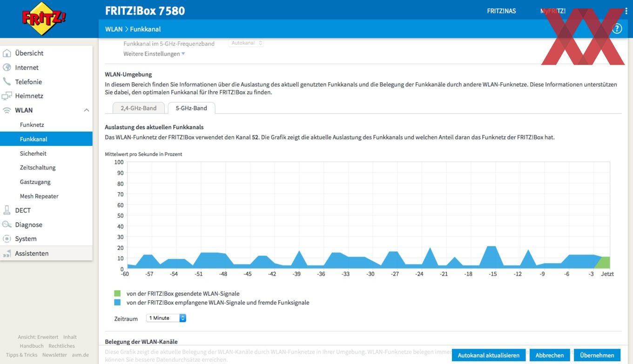Image resolution: width=633 pixels, height=364 pixels.
Task: Click the Assistenten wizard icon
Action: (7, 253)
